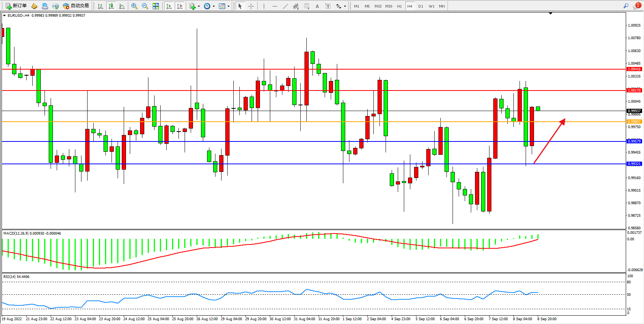
Task: Switch to the H1 timeframe
Action: tap(399, 6)
